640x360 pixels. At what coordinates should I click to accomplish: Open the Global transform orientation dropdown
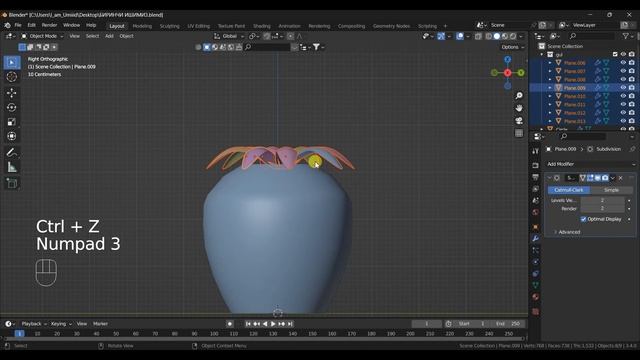[x=229, y=36]
